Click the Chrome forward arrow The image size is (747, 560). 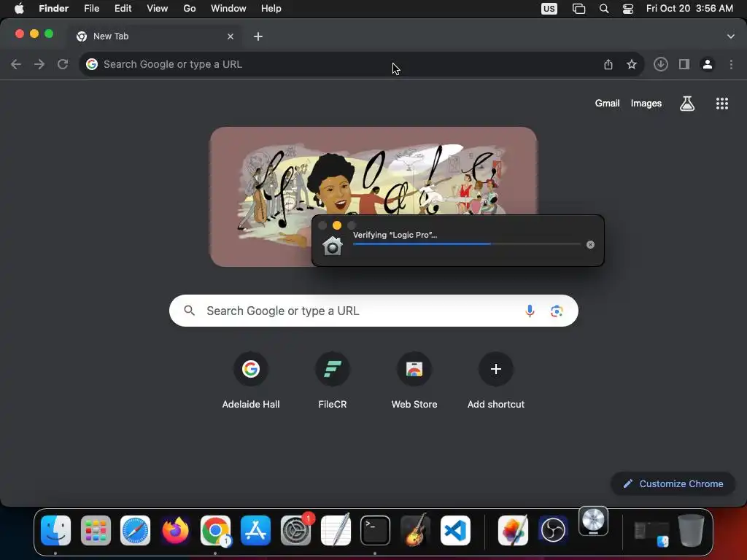[39, 64]
